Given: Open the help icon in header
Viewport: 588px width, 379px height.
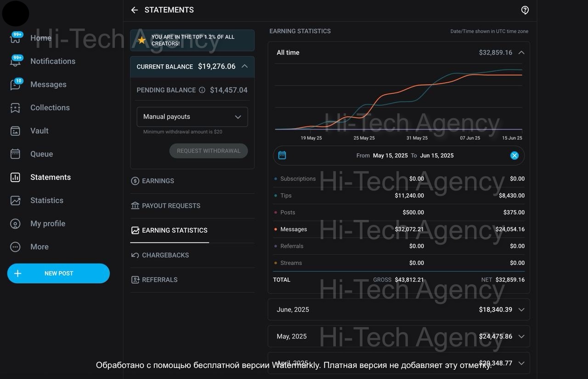Looking at the screenshot, I should coord(525,10).
